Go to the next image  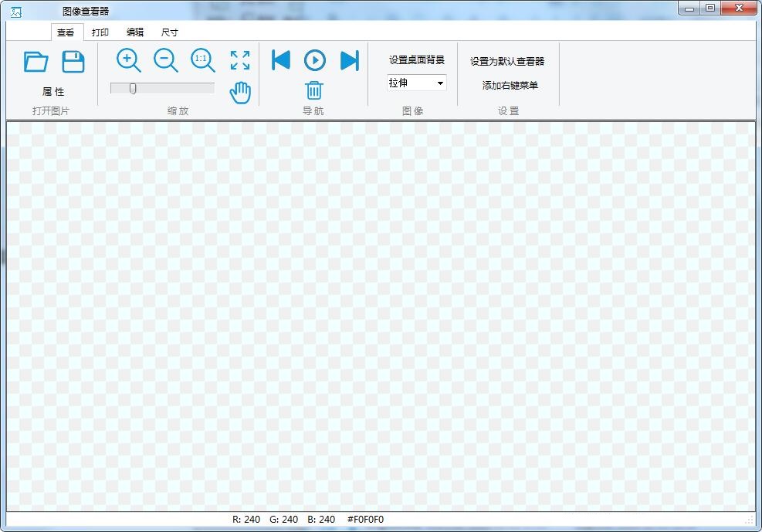[349, 60]
